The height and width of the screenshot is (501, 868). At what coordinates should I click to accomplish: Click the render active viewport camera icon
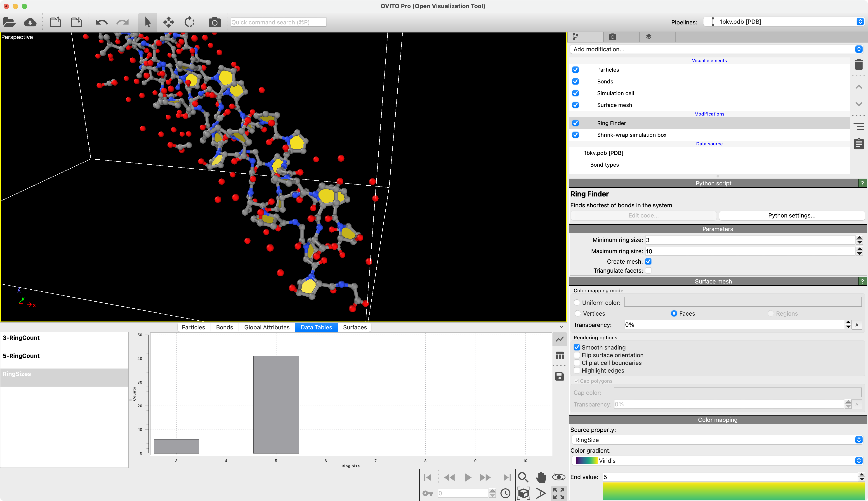(214, 22)
